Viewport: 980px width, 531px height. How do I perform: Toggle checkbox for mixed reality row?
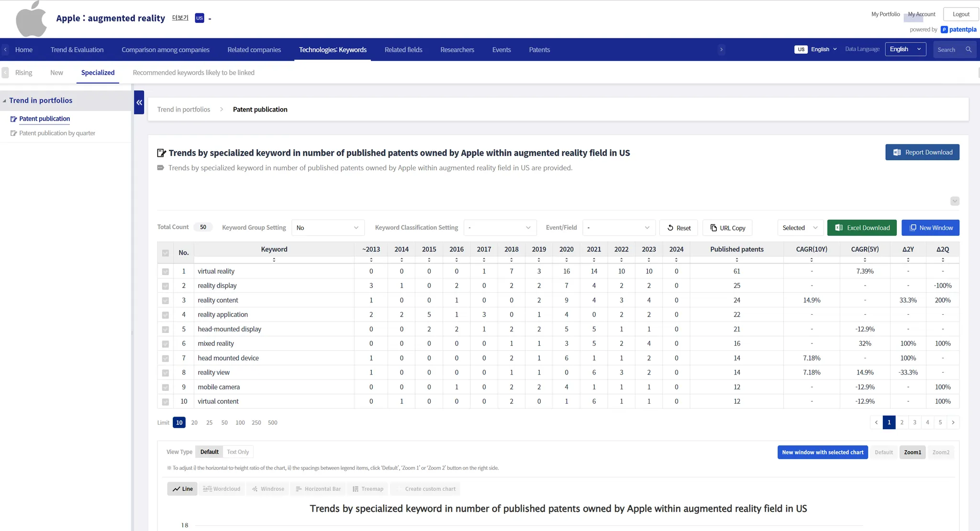pyautogui.click(x=166, y=344)
